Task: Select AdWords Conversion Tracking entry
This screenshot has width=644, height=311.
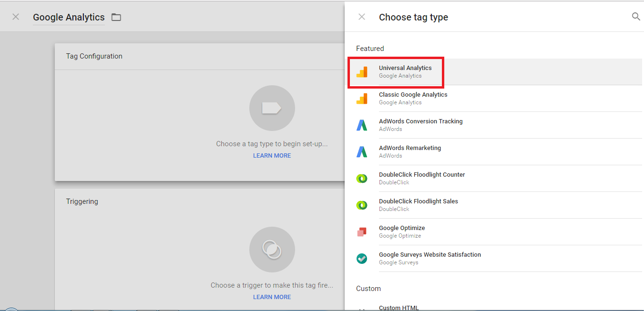Action: pos(493,125)
